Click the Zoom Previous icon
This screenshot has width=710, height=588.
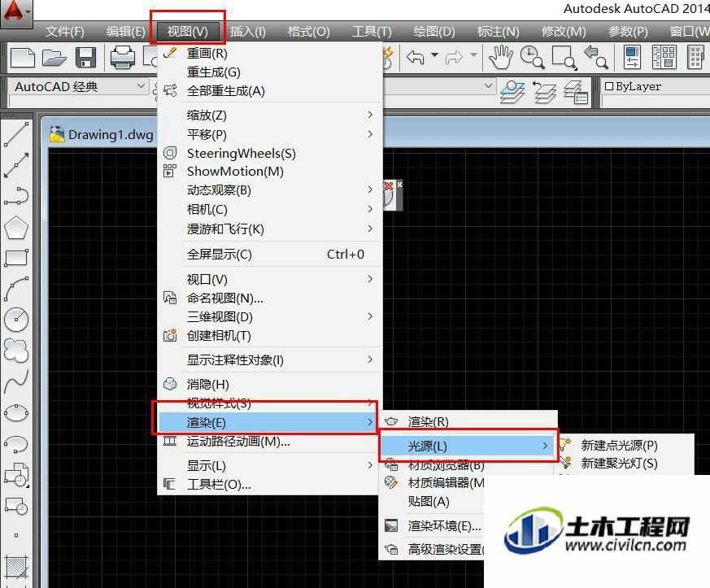click(596, 58)
